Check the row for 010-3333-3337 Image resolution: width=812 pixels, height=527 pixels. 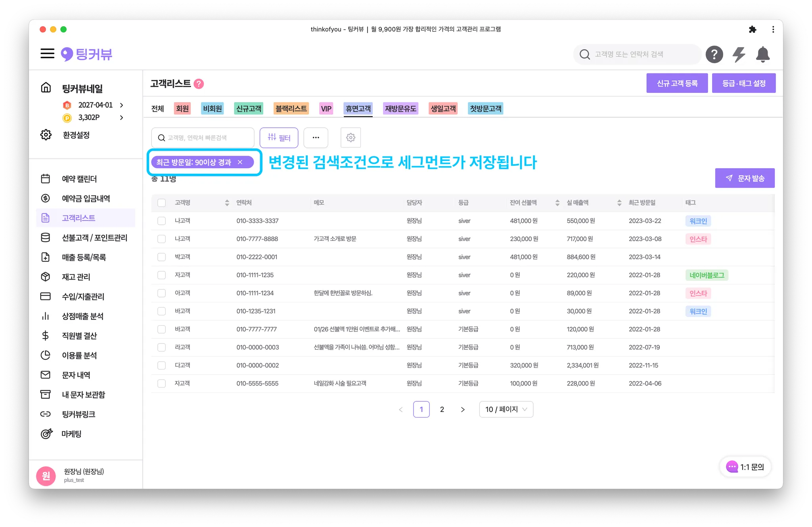161,221
